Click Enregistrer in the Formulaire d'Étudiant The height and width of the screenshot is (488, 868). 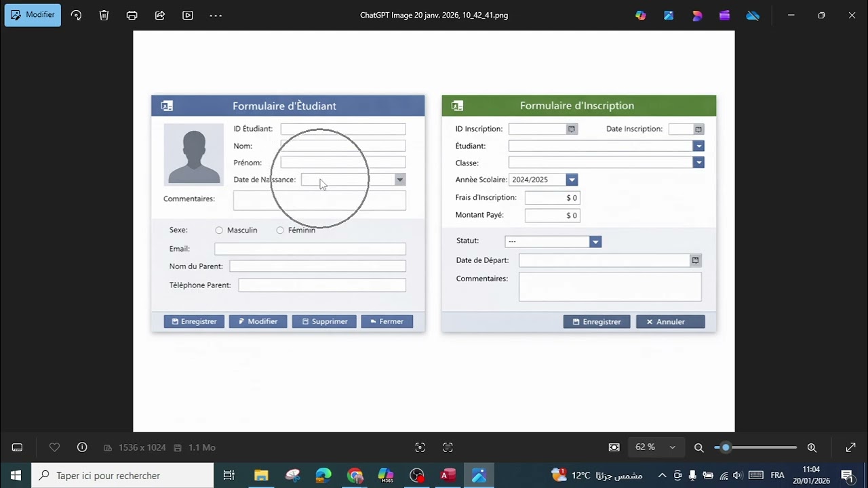tap(194, 321)
